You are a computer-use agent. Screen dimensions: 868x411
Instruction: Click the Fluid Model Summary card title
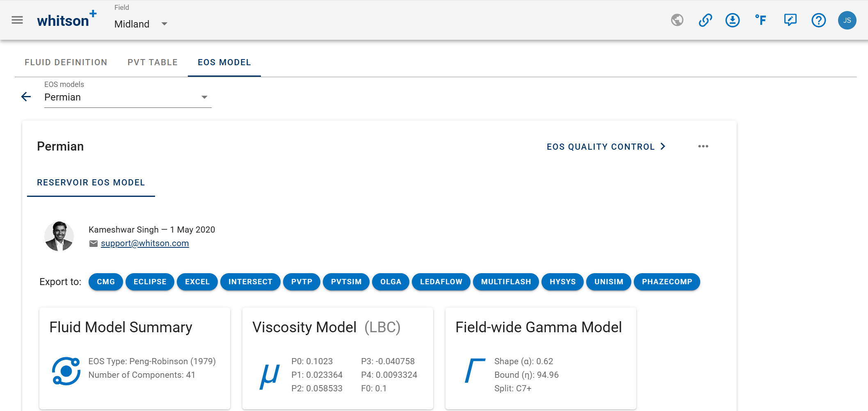(x=121, y=327)
